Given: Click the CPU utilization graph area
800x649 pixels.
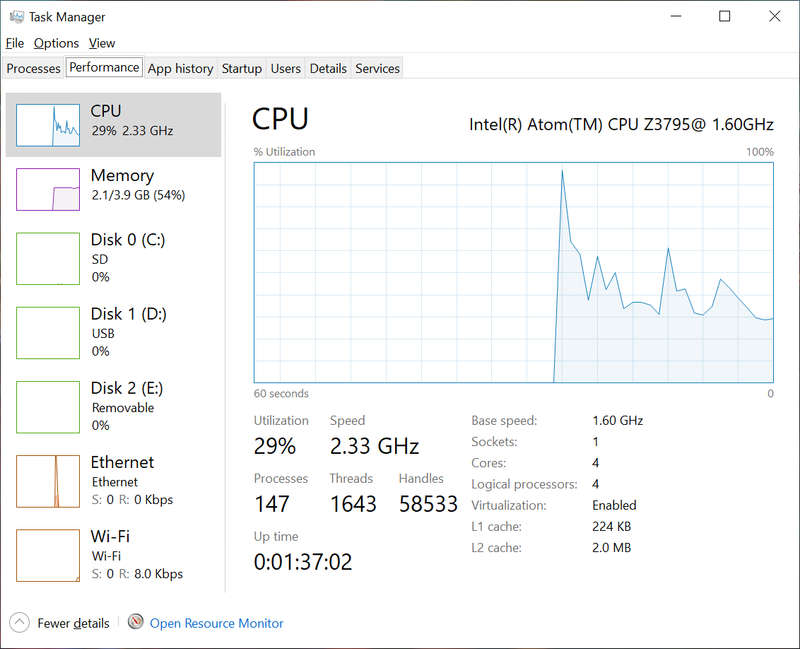Looking at the screenshot, I should tap(513, 272).
